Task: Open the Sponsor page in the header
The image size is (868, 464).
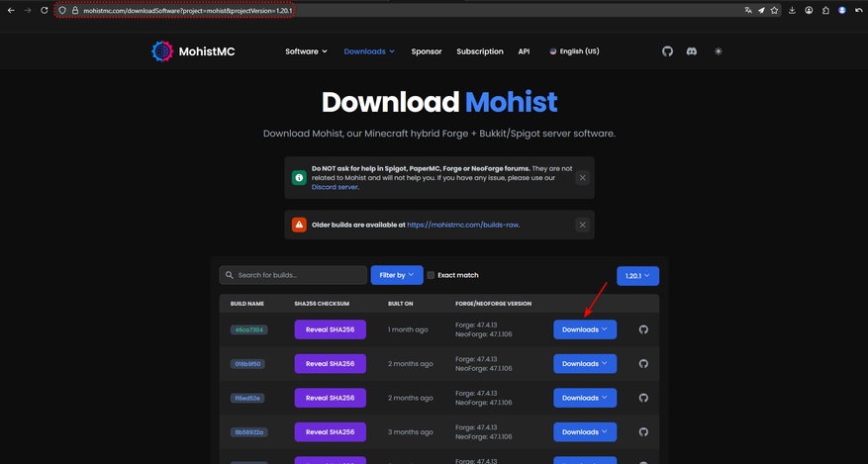Action: [427, 51]
